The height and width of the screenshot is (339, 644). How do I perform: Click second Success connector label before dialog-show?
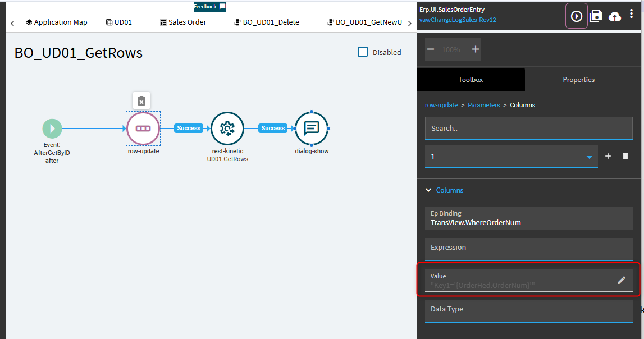(273, 128)
